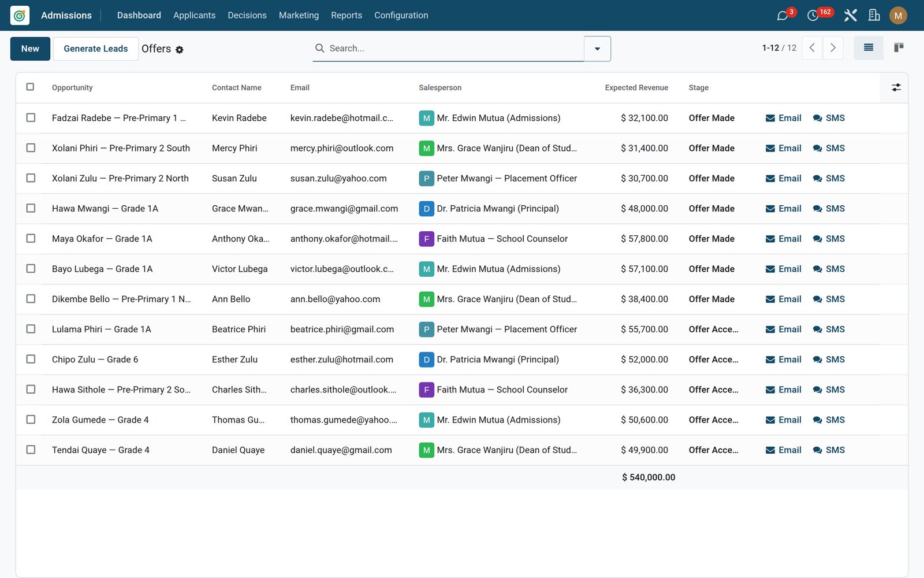Viewport: 924px width, 578px height.
Task: Open the activities clock icon
Action: [x=813, y=16]
